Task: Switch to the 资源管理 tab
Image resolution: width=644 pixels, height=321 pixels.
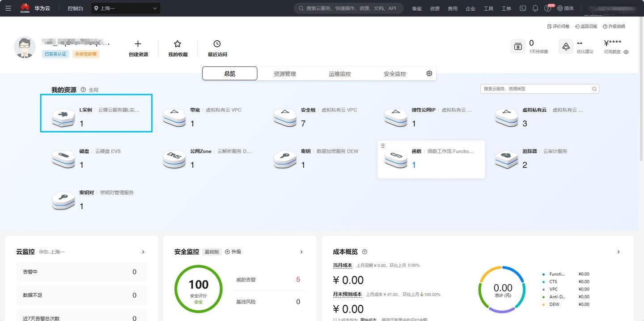Action: pos(285,73)
